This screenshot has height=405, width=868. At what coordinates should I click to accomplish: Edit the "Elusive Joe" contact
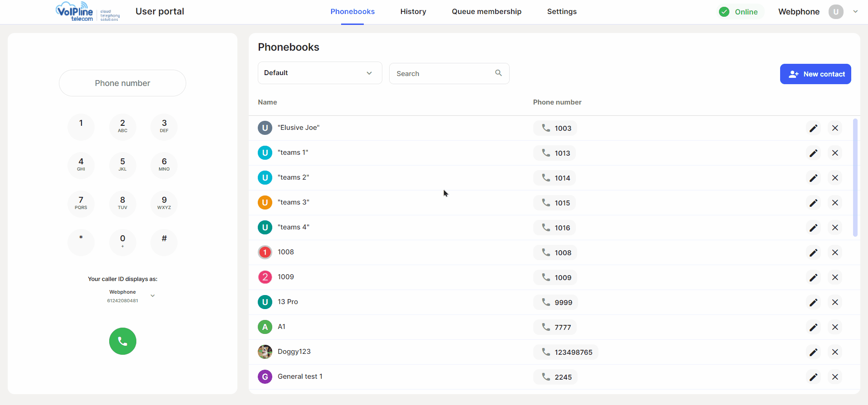pyautogui.click(x=813, y=128)
